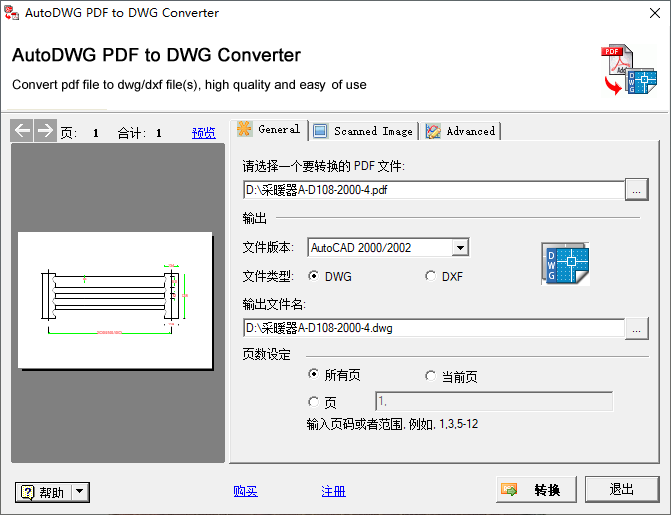Click the input PDF file path field
Viewport: 671px width, 515px height.
434,190
